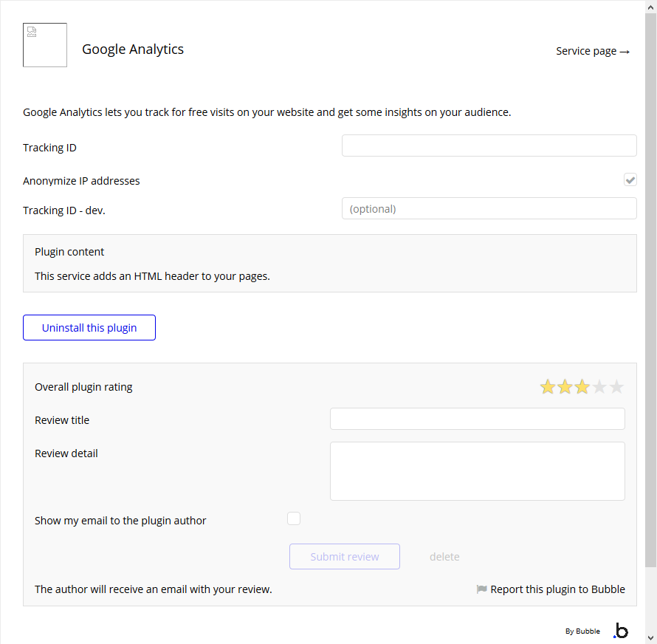Click the scrollbar down arrow
Image resolution: width=657 pixels, height=644 pixels.
click(x=650, y=637)
